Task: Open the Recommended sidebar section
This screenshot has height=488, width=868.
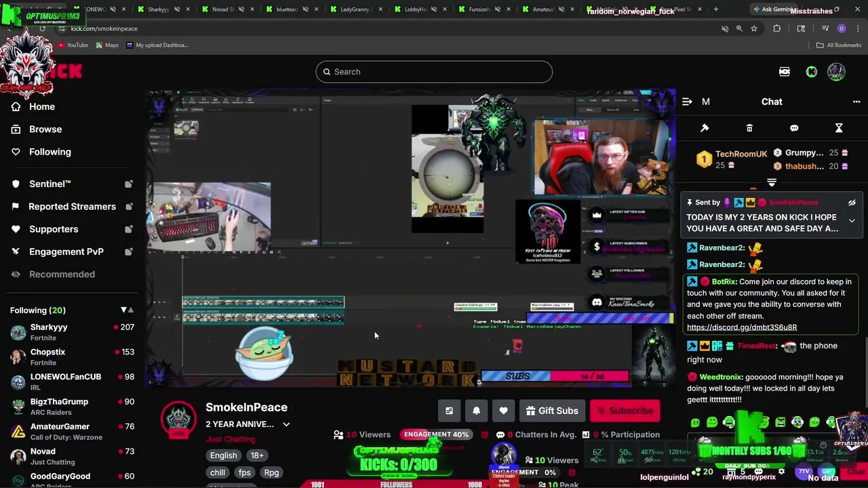Action: pos(62,274)
